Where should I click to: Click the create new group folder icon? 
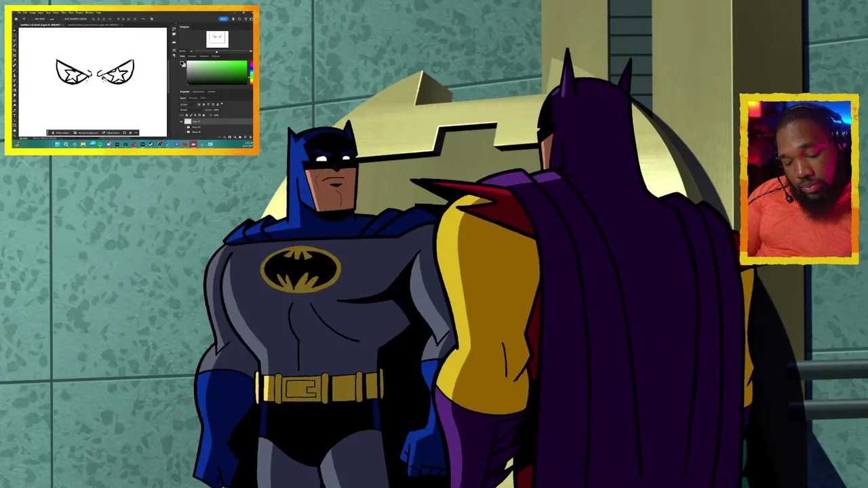240,137
